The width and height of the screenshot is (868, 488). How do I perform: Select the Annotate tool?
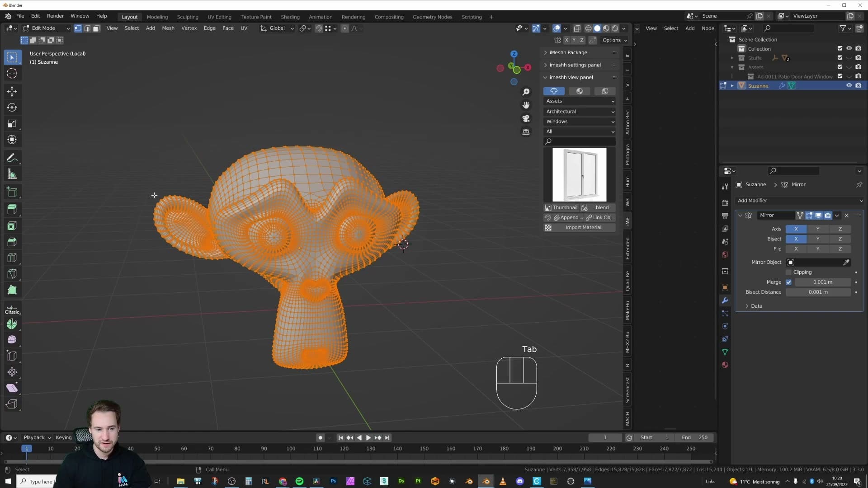click(12, 158)
